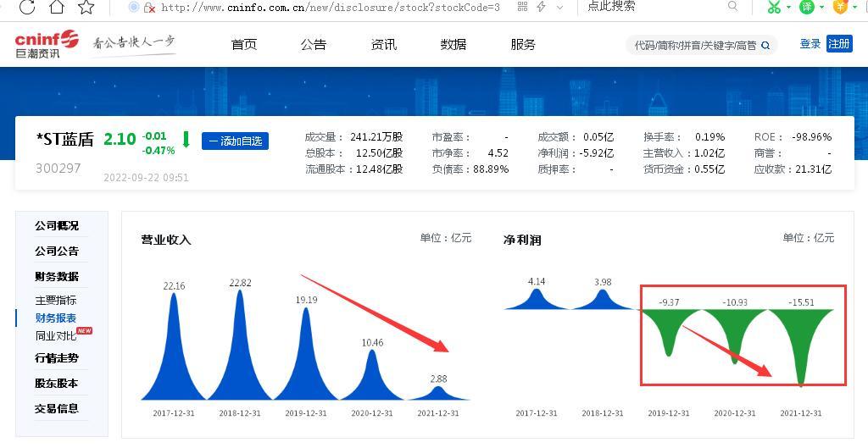Click the net loss value -15.51
This screenshot has width=868, height=448.
pyautogui.click(x=801, y=302)
